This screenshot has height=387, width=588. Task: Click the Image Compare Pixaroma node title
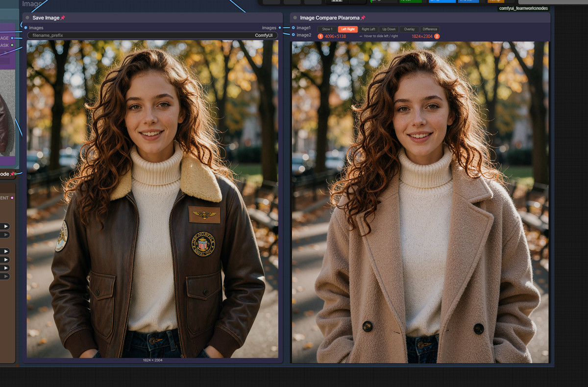click(330, 18)
